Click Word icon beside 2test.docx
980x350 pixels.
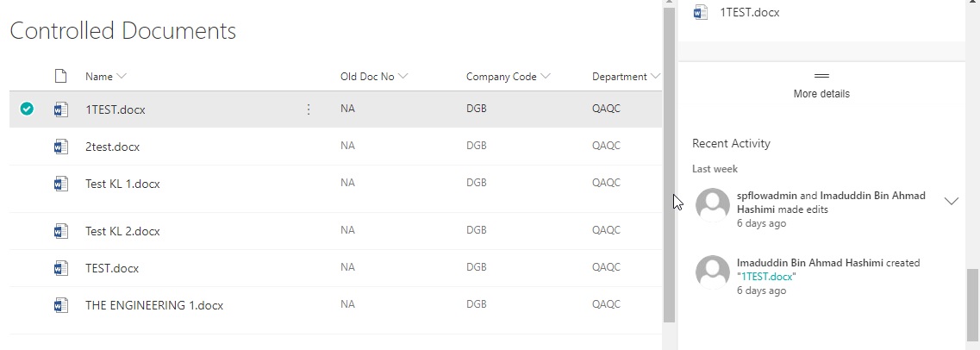point(60,147)
